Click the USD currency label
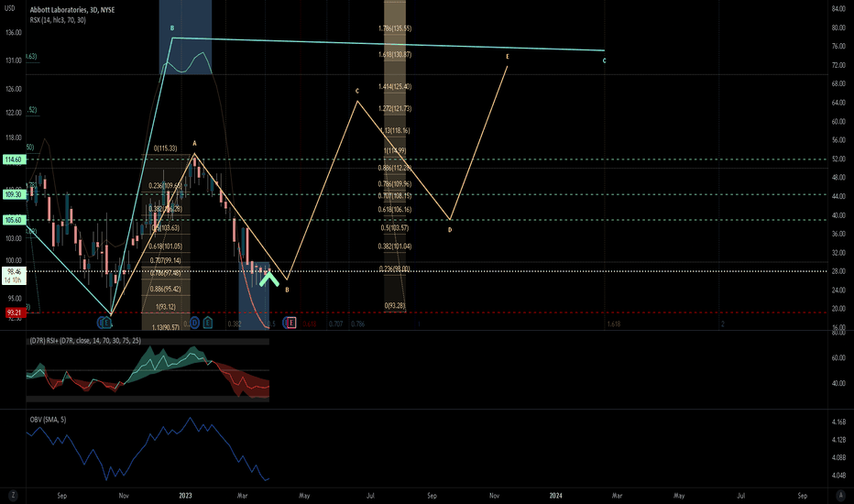Image resolution: width=854 pixels, height=504 pixels. [x=10, y=9]
